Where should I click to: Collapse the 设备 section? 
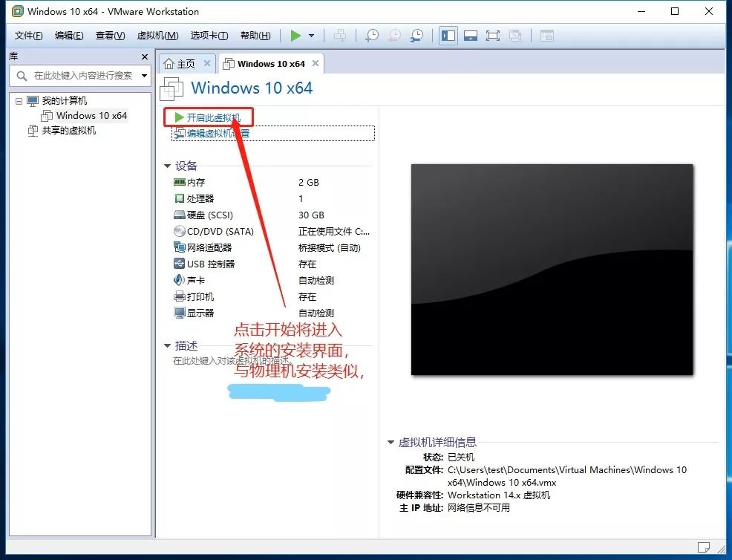[x=167, y=166]
